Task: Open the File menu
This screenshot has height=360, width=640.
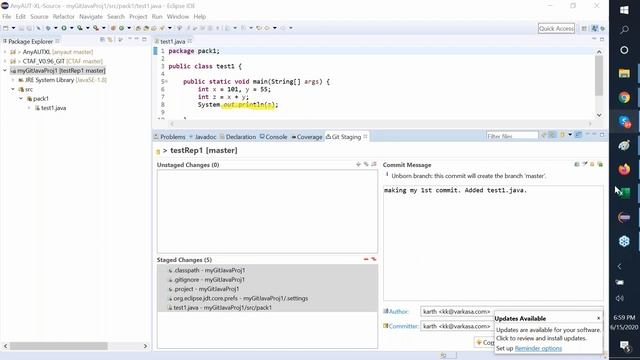Action: point(7,17)
